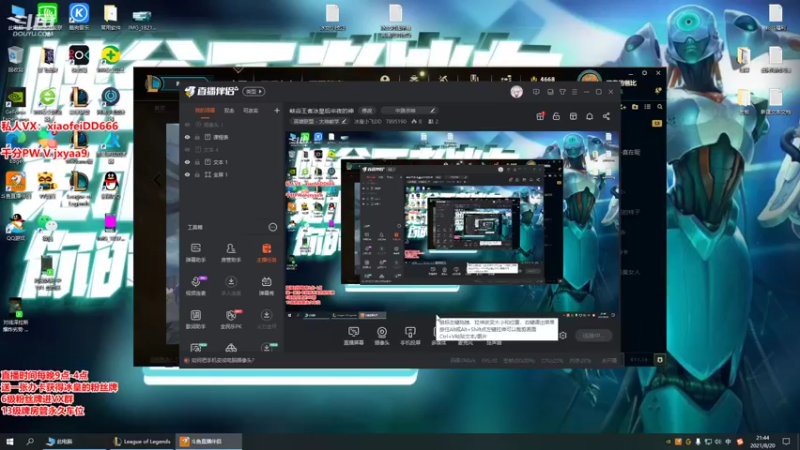This screenshot has height=450, width=800.
Task: Add a 手机投屏 phone casting source
Action: (x=410, y=336)
